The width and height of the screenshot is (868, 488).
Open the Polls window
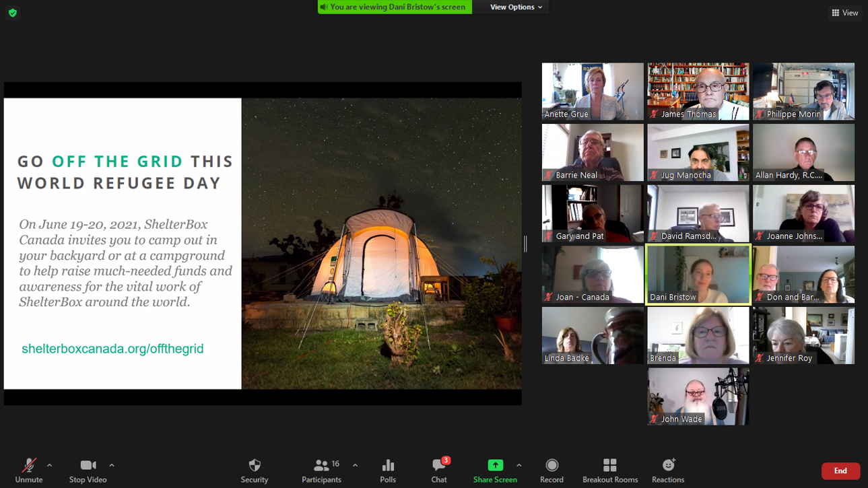(x=388, y=470)
